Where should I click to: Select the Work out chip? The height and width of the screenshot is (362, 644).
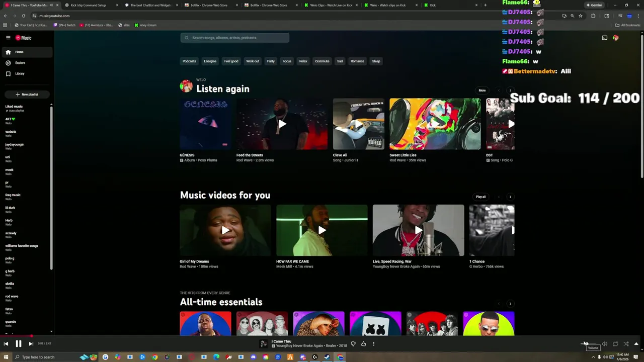click(253, 61)
